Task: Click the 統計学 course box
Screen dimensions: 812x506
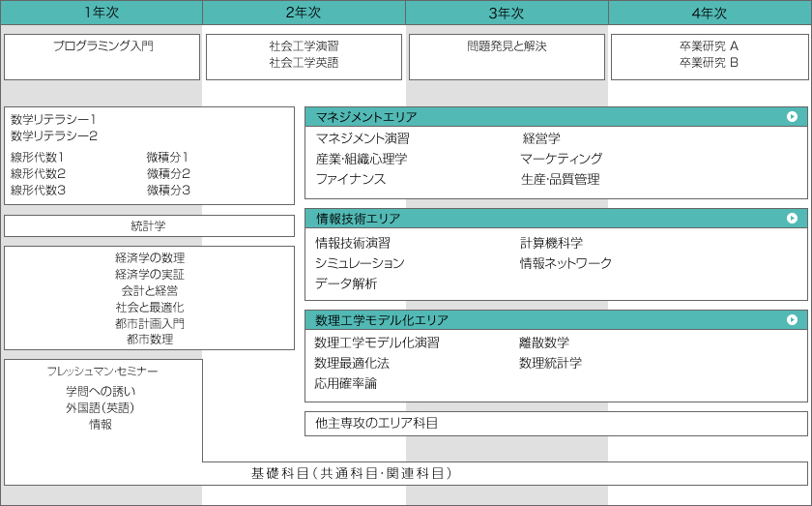Action: point(149,225)
